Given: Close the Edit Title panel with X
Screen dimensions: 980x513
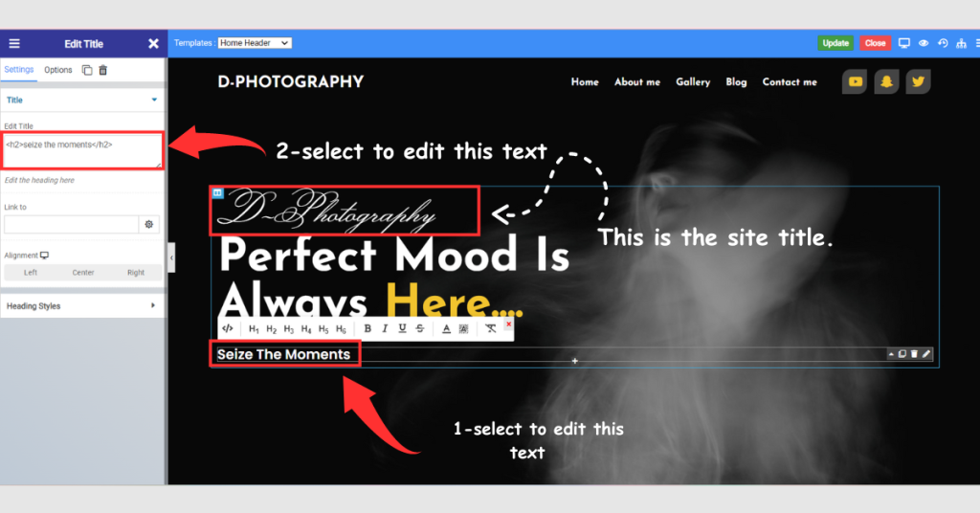Looking at the screenshot, I should pyautogui.click(x=153, y=44).
